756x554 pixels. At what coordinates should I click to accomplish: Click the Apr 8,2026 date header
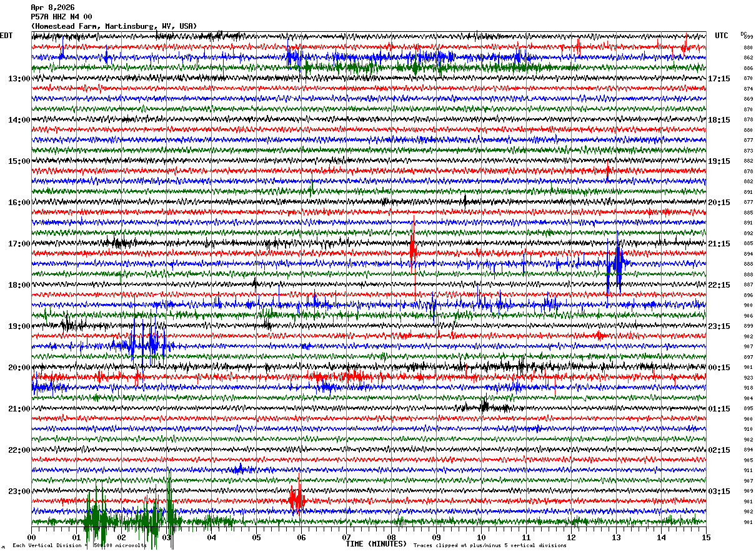52,8
